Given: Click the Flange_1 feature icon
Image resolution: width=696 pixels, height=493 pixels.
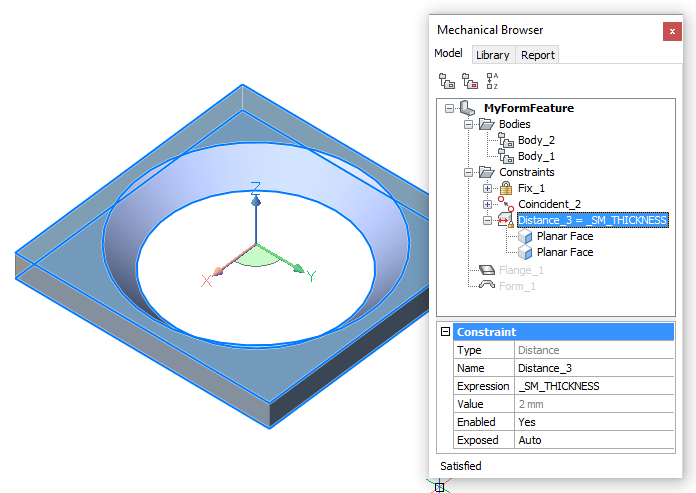Looking at the screenshot, I should coord(486,269).
